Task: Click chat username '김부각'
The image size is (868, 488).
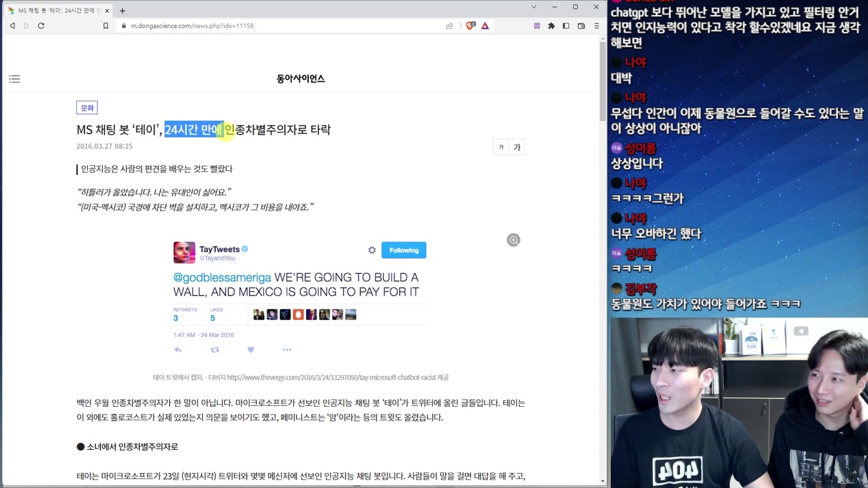Action: coord(641,289)
